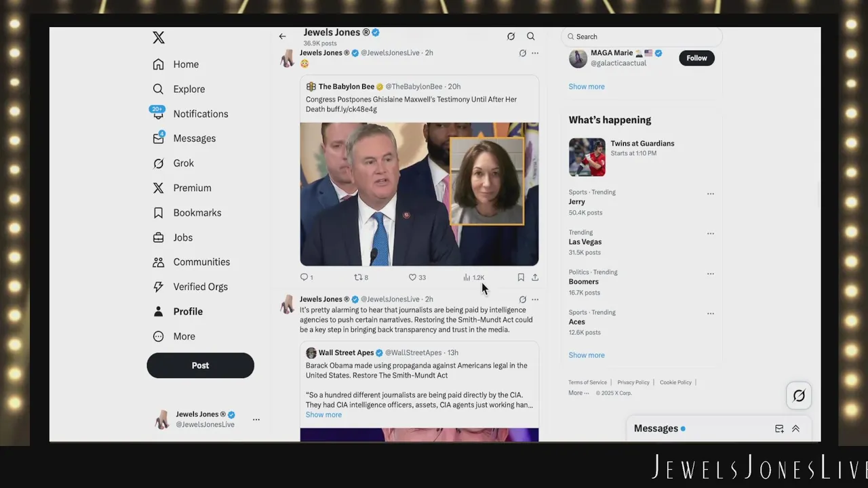The image size is (868, 488).
Task: Expand the Messages drawer chevrons
Action: [796, 429]
